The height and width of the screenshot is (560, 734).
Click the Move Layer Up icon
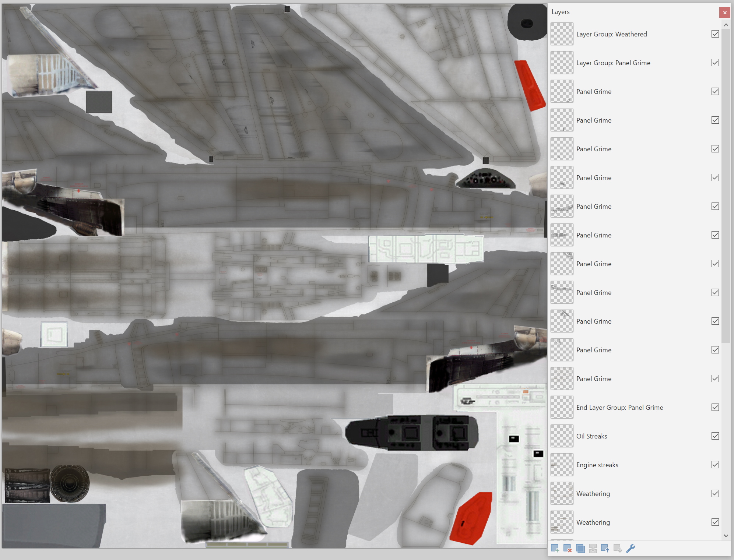click(605, 549)
